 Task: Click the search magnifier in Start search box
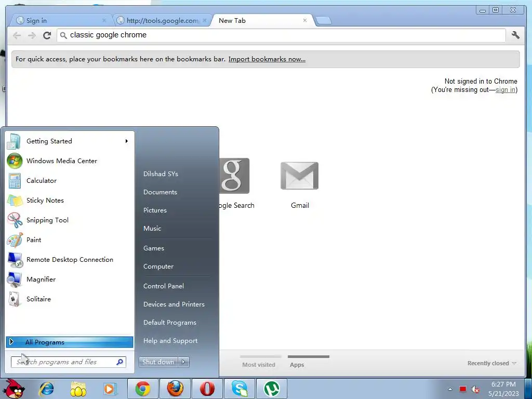(x=119, y=362)
